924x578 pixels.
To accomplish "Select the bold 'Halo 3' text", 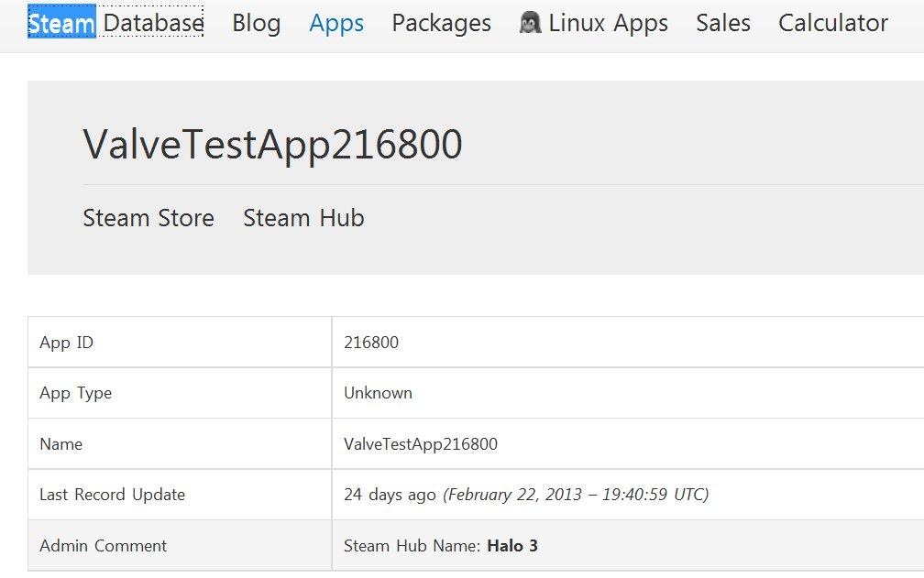I will (512, 546).
